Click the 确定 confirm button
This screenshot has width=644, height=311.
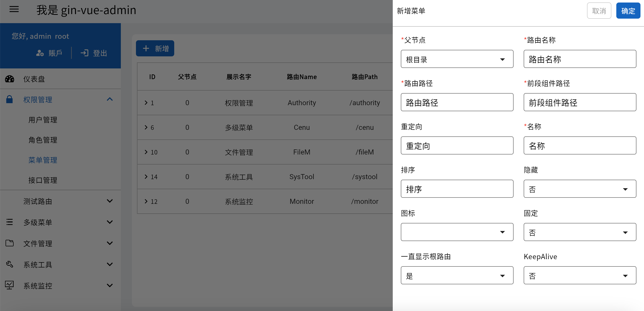pyautogui.click(x=628, y=11)
